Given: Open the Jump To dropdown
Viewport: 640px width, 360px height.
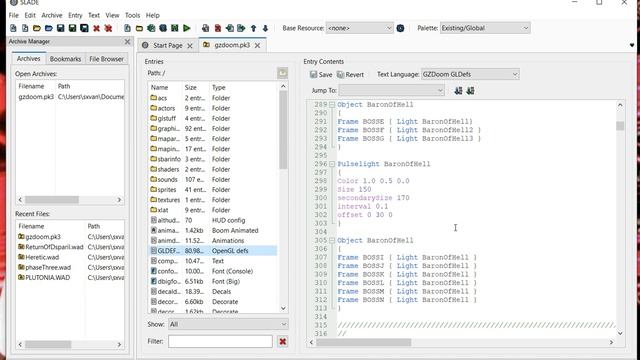Looking at the screenshot, I should [x=391, y=90].
